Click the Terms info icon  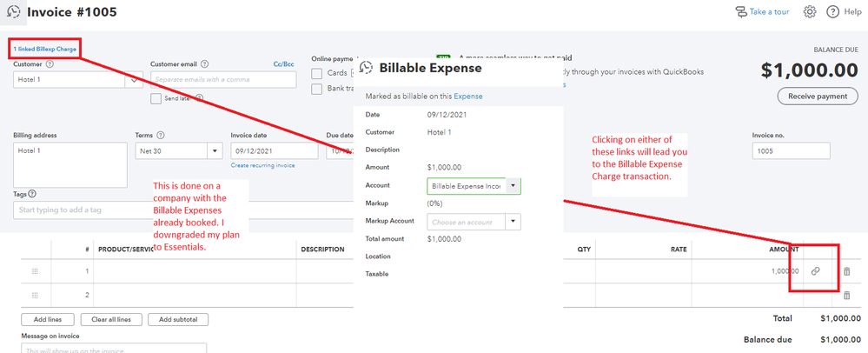click(x=161, y=136)
